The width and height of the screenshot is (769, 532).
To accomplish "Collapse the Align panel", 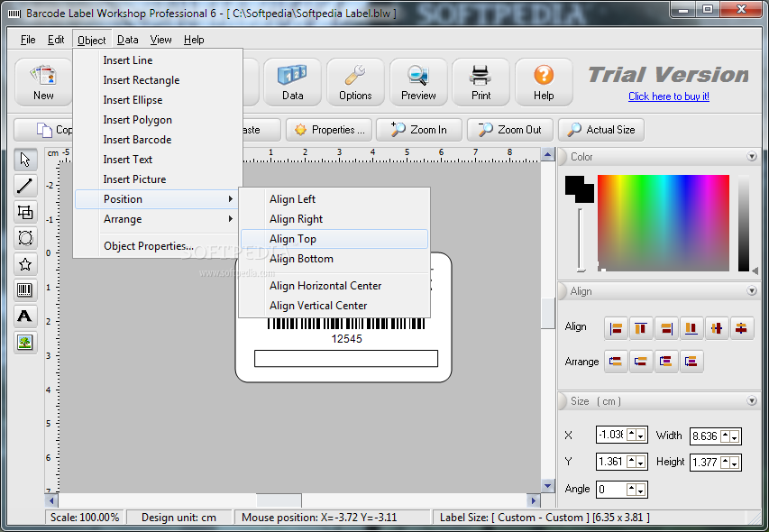I will pos(751,290).
